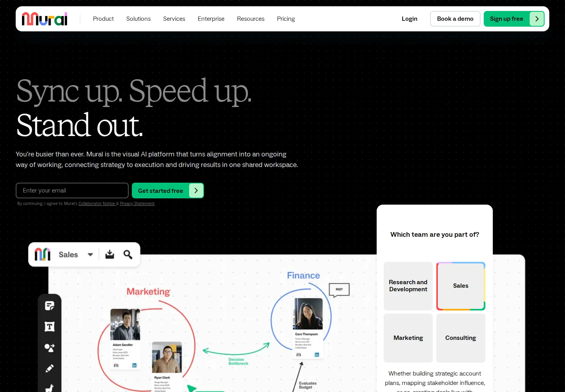Open the Services menu
This screenshot has width=565, height=392.
(174, 19)
